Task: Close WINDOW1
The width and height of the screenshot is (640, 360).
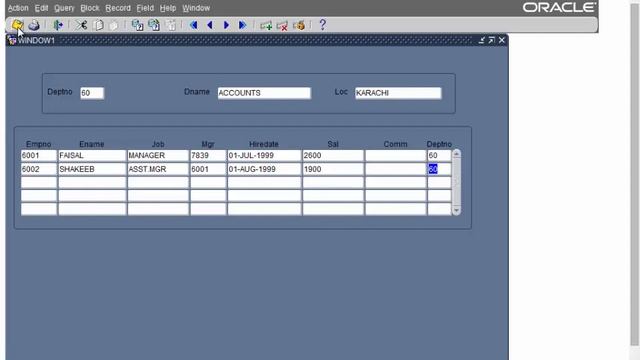Action: coord(502,40)
